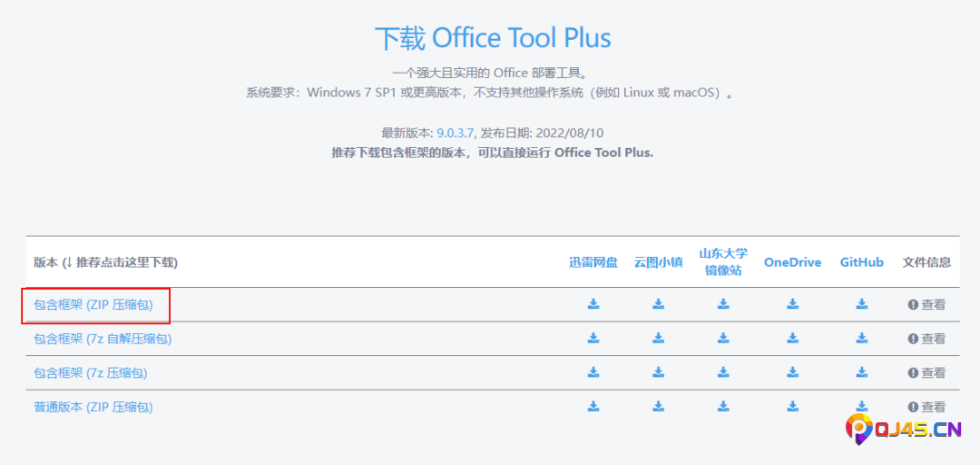Download 7z 自解压缩包 from OneDrive
The height and width of the screenshot is (465, 980).
point(792,338)
